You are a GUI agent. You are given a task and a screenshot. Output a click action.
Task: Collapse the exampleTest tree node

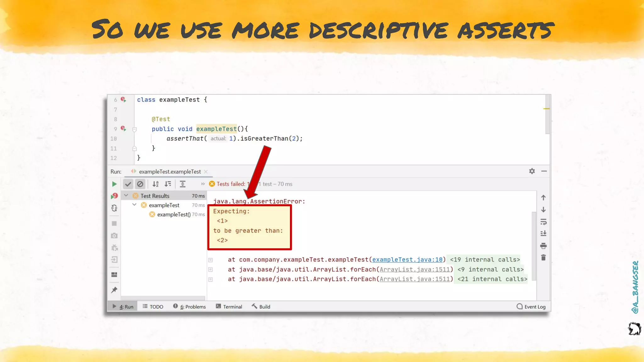coord(135,205)
